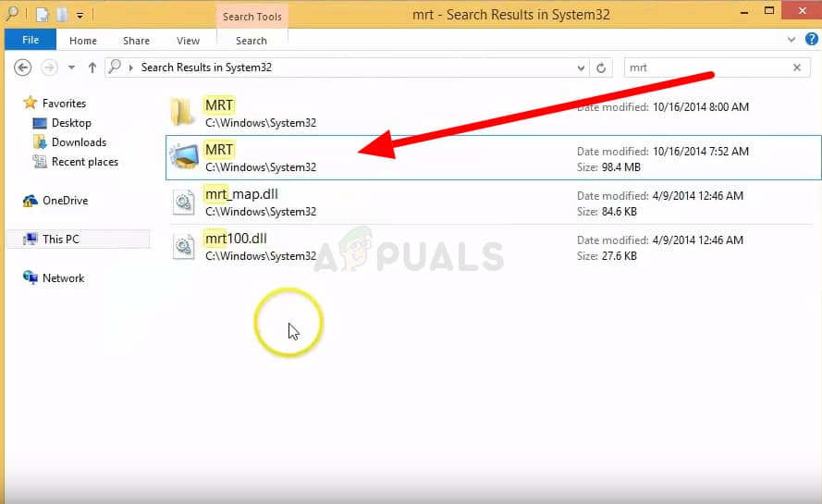Switch to the Home ribbon tab
The height and width of the screenshot is (504, 822).
coord(83,41)
